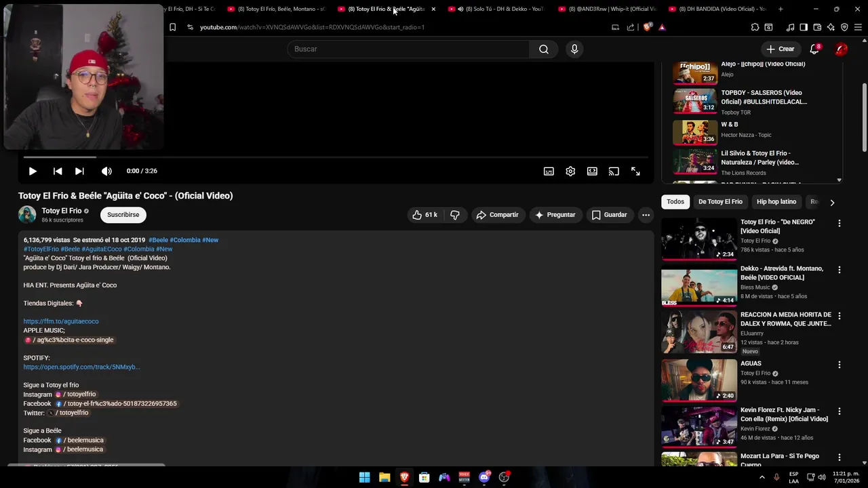
Task: Switch to AND3Rnw Whip-it browser tab
Action: coord(607,9)
